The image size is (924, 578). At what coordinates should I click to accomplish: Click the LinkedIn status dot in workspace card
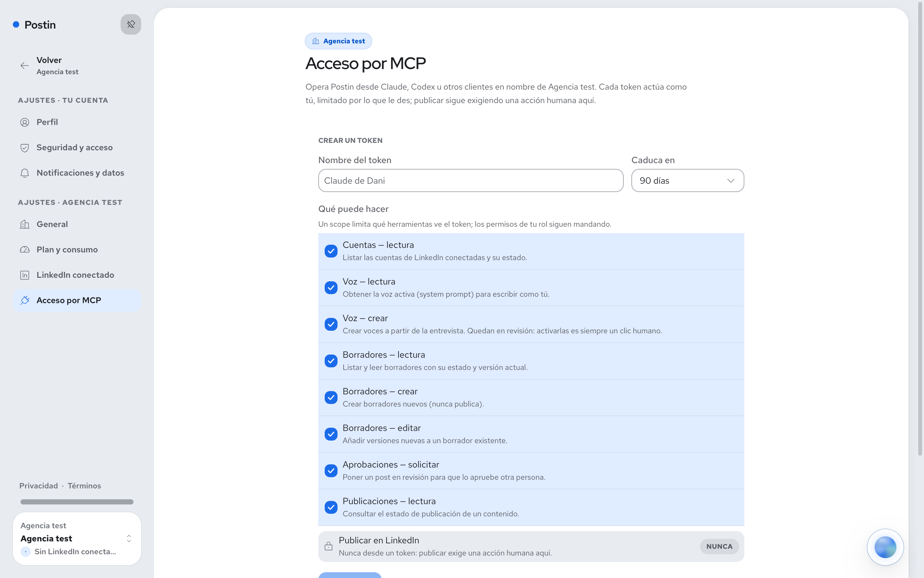point(26,552)
